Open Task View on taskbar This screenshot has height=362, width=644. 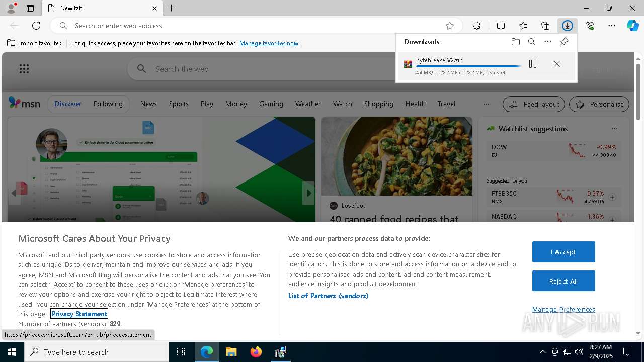[181, 352]
